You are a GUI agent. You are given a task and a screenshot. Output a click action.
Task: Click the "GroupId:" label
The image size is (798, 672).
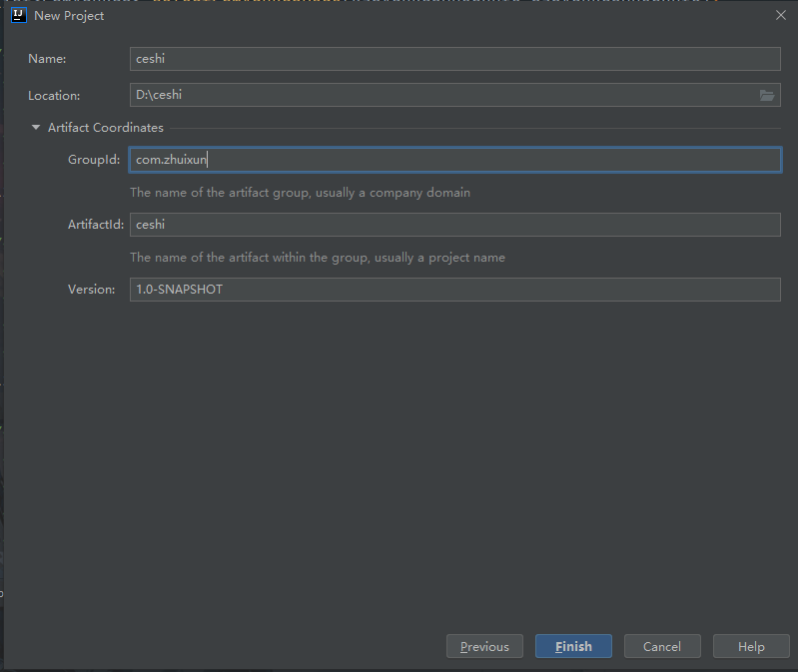click(x=94, y=160)
